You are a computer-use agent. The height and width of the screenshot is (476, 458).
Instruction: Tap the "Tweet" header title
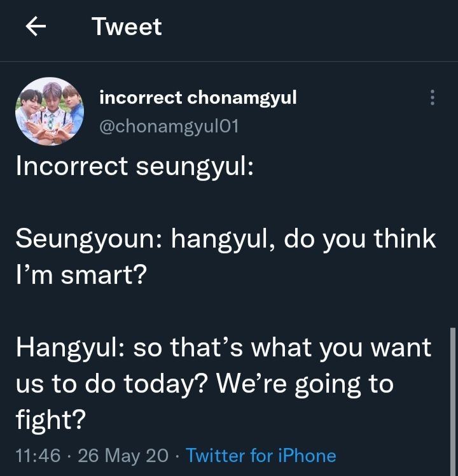[x=127, y=27]
